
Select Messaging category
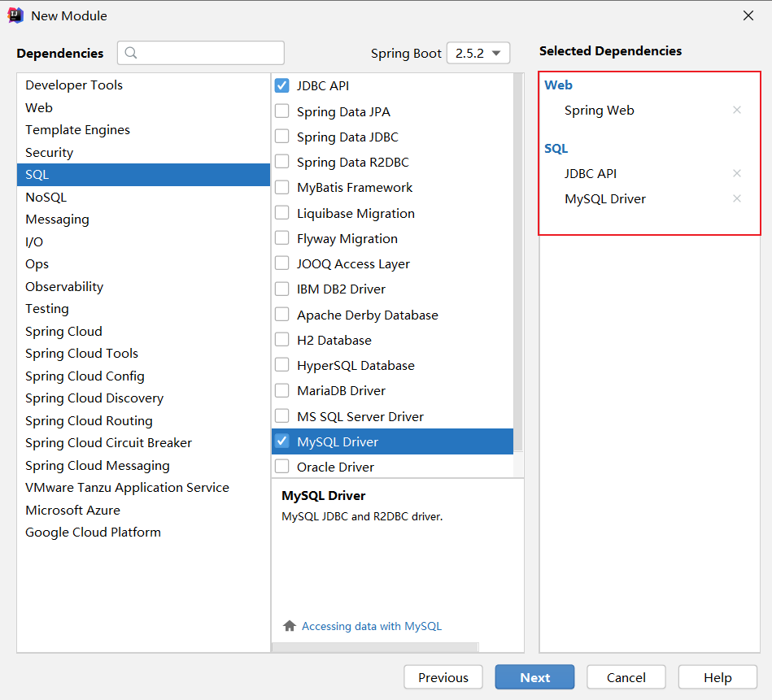(143, 220)
